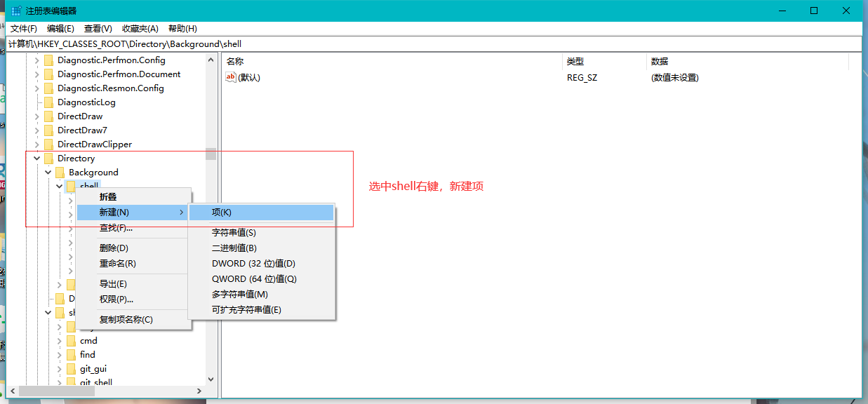Click 重命名(R) in the context menu

133,264
